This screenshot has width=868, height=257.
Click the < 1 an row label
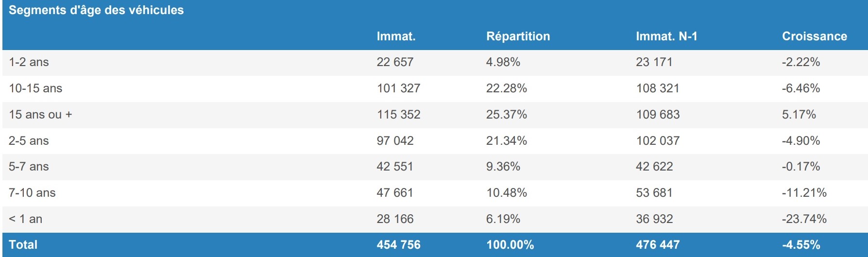click(25, 219)
